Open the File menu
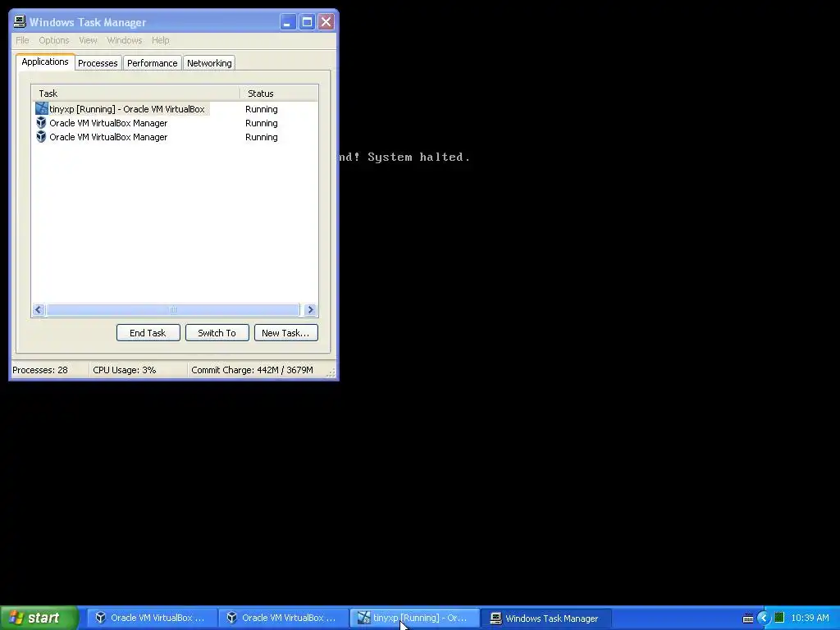The image size is (840, 630). pos(22,40)
